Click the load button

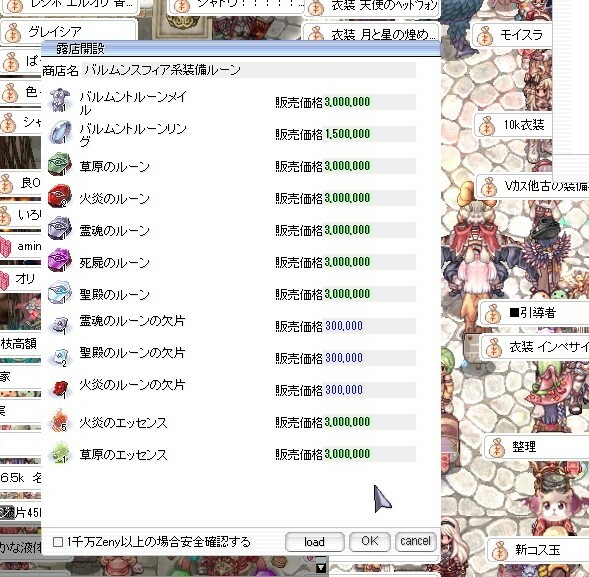coord(314,542)
